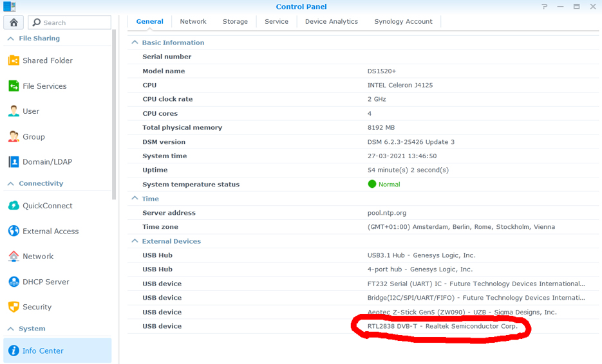Screen dimensions: 602x364
Task: Open File Services icon
Action: point(14,86)
